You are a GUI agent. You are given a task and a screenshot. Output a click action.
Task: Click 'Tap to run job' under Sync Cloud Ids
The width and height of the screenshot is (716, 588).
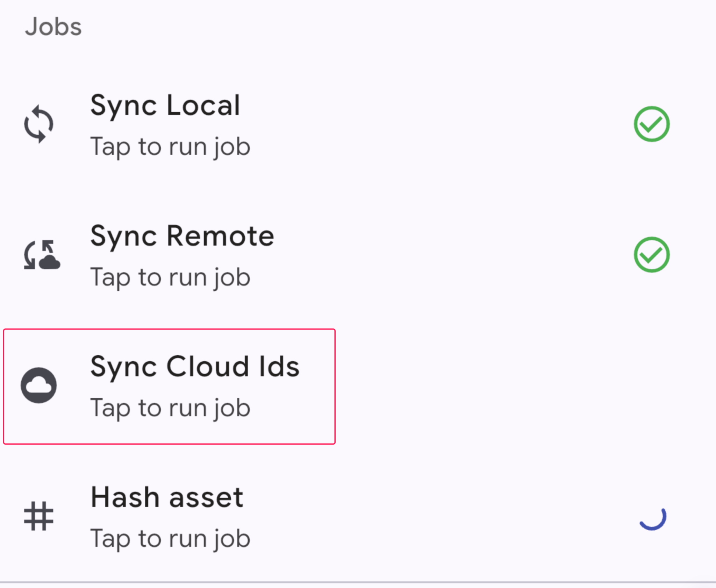(170, 408)
